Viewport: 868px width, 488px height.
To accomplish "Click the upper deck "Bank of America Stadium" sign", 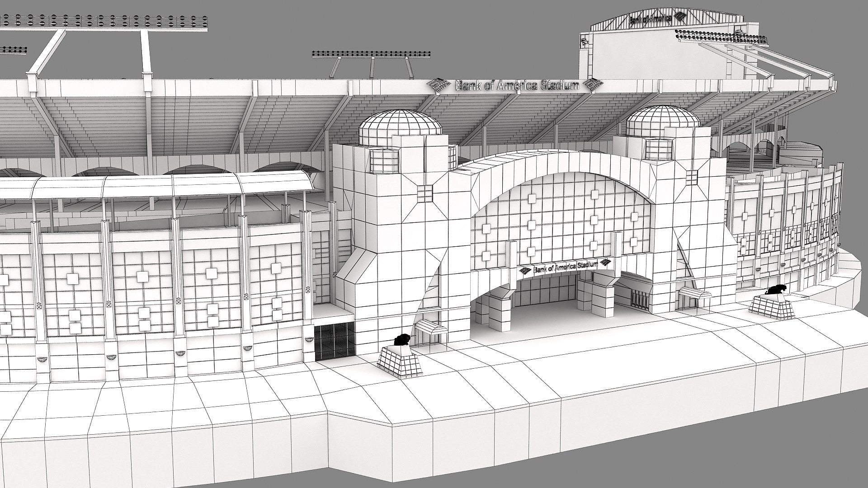I will 516,85.
